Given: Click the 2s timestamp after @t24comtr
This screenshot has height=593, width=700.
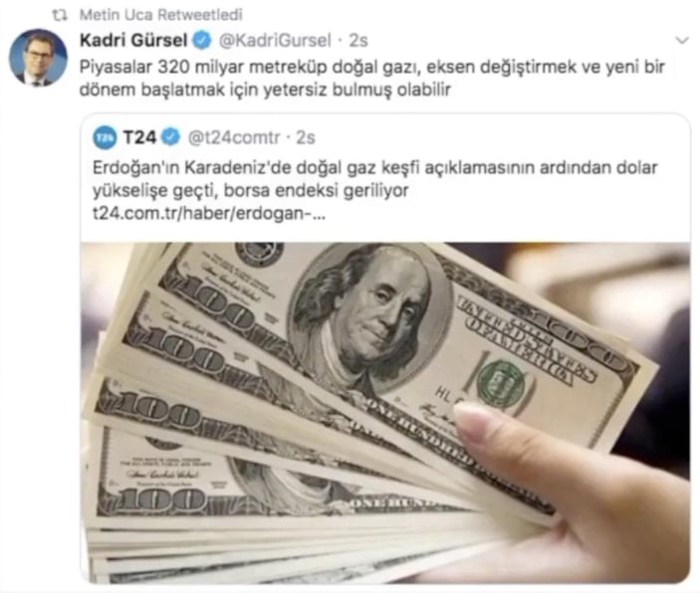Looking at the screenshot, I should pyautogui.click(x=306, y=137).
